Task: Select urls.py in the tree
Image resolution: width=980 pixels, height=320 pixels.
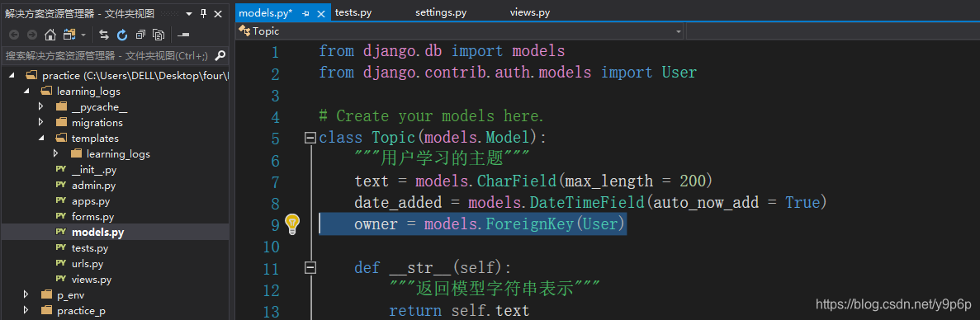Action: 88,263
